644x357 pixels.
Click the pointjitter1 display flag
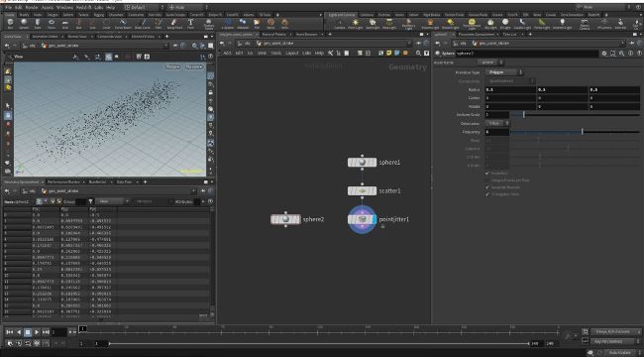375,219
